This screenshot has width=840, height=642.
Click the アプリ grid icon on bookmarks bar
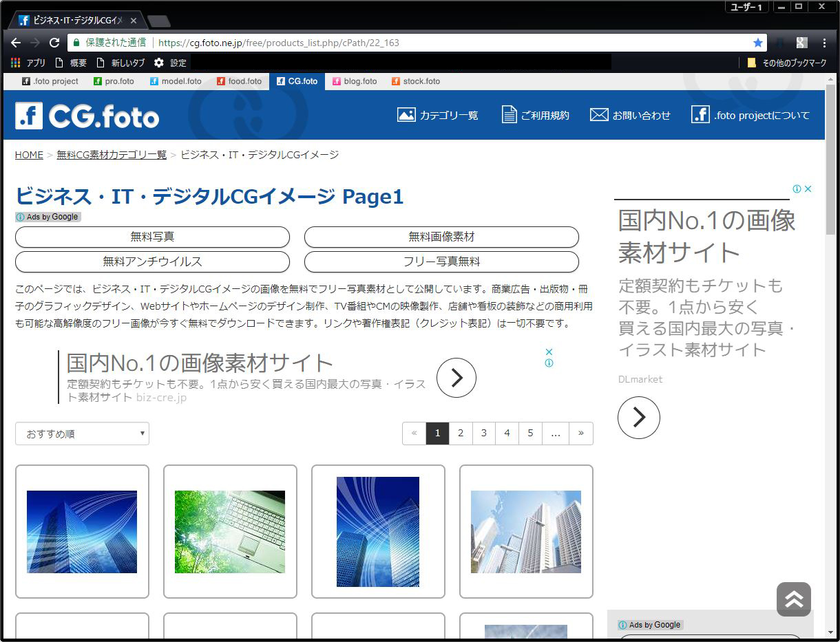click(x=14, y=62)
